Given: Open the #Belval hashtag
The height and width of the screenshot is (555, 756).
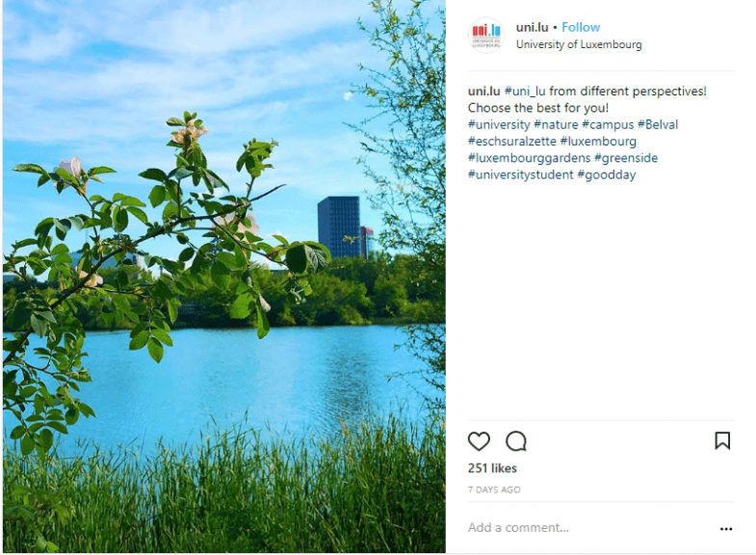Looking at the screenshot, I should tap(658, 124).
